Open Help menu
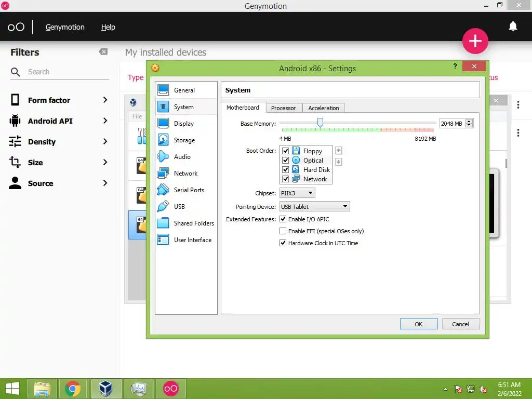 click(x=108, y=27)
